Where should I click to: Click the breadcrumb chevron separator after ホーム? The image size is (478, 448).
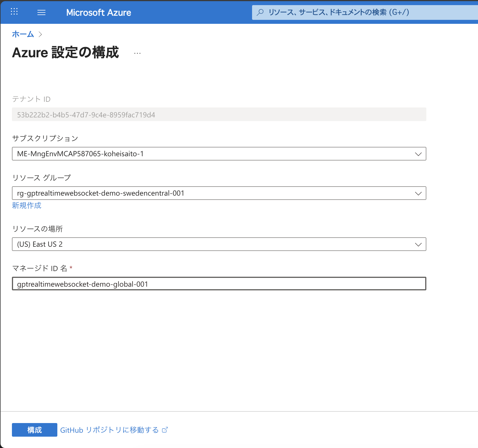pyautogui.click(x=40, y=34)
